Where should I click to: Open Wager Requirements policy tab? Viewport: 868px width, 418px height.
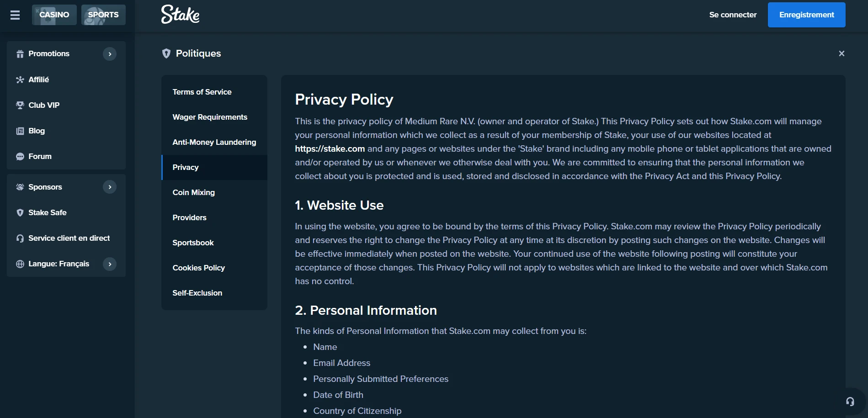214,117
